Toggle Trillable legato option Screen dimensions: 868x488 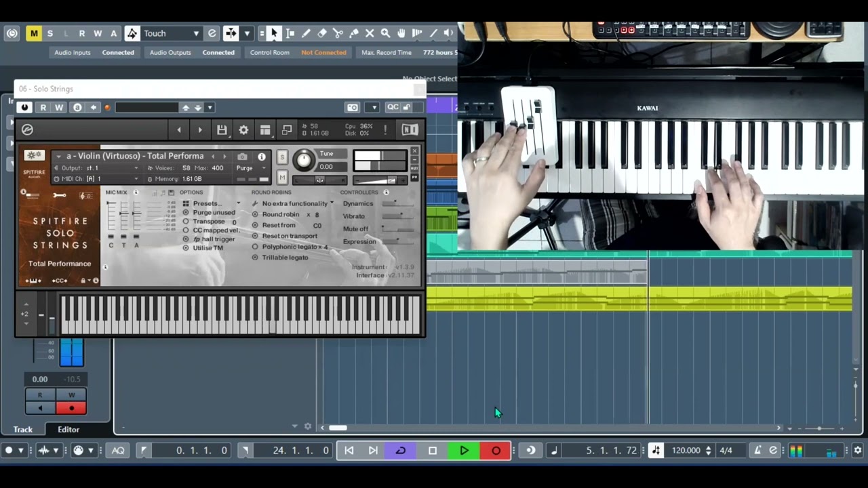255,258
